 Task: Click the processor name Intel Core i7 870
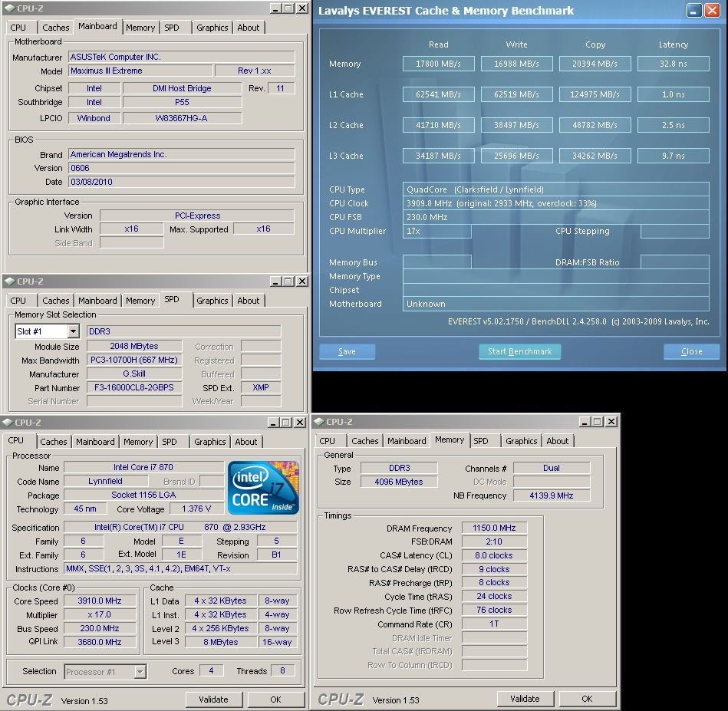point(143,467)
